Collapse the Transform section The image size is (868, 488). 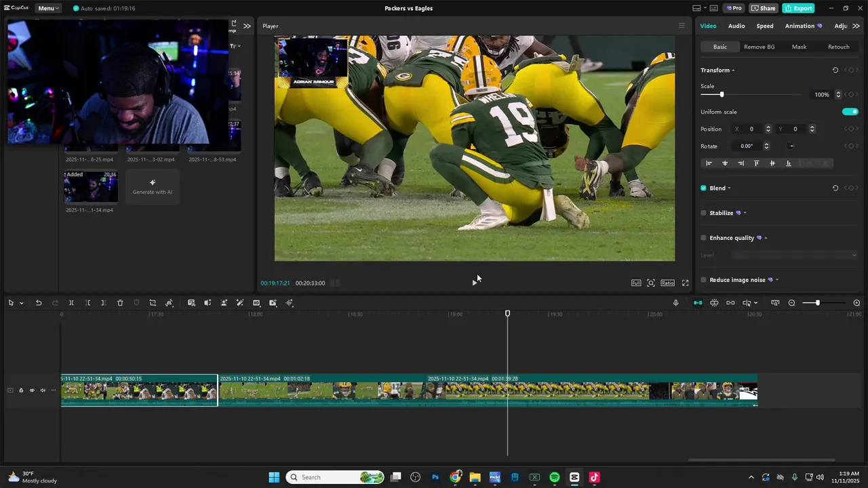tap(733, 70)
